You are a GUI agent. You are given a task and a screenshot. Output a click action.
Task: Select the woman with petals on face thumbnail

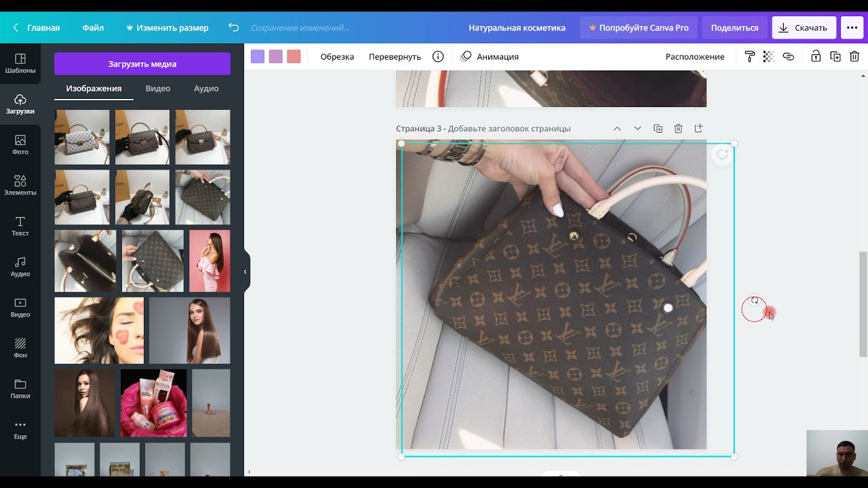[99, 331]
